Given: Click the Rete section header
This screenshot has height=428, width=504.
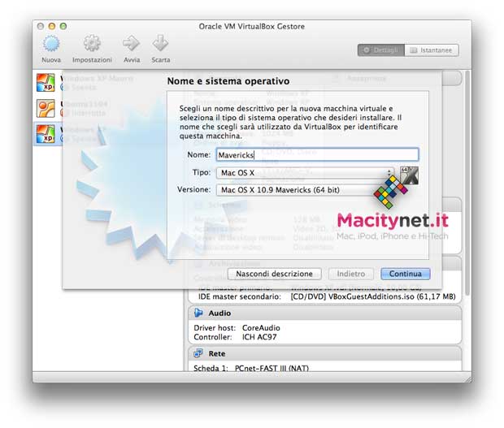Looking at the screenshot, I should tap(324, 353).
